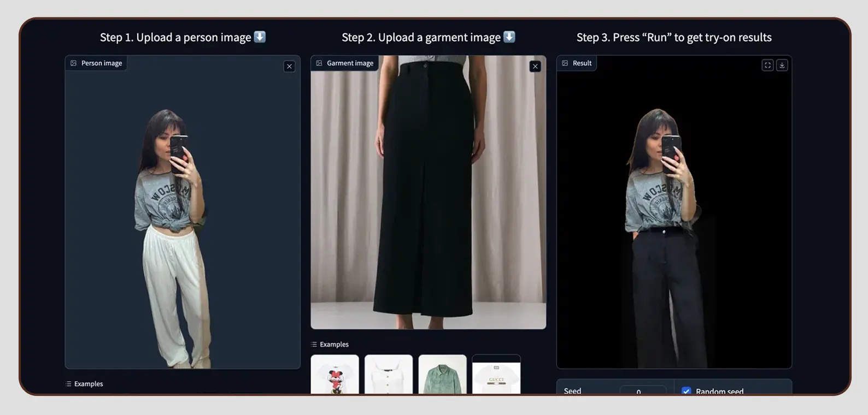Click the image icon beside Garment image label
The height and width of the screenshot is (415, 868).
pos(319,63)
